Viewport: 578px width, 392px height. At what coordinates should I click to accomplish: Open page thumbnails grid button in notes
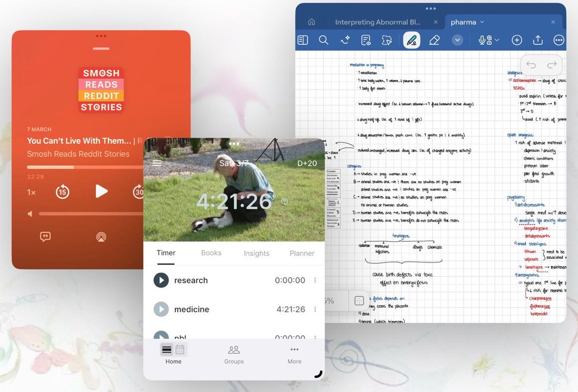[x=359, y=300]
